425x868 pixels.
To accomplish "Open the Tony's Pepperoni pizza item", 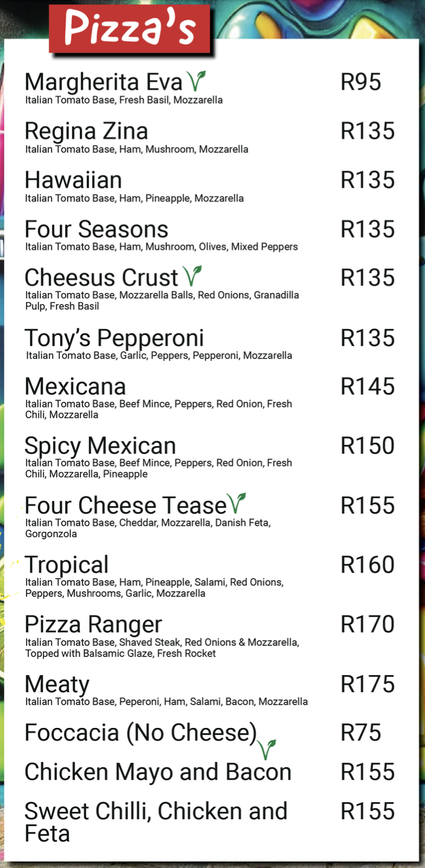I will pyautogui.click(x=114, y=338).
